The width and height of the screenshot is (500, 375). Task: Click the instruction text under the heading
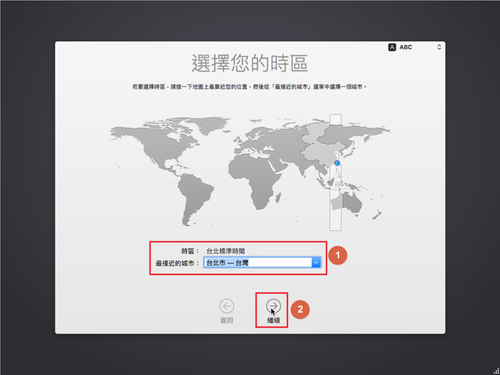[x=249, y=87]
